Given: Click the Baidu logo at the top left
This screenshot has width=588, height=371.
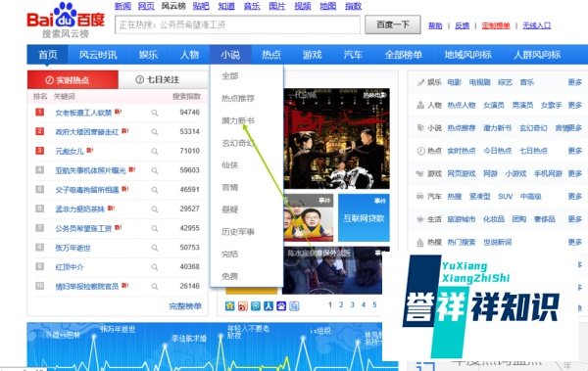Looking at the screenshot, I should coord(66,20).
